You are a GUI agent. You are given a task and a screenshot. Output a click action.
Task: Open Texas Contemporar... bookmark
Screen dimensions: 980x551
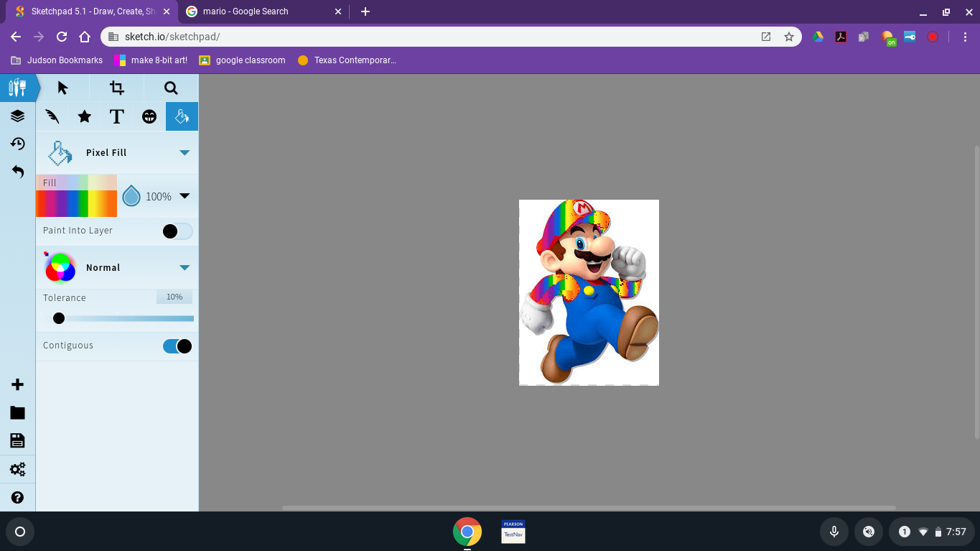[347, 60]
